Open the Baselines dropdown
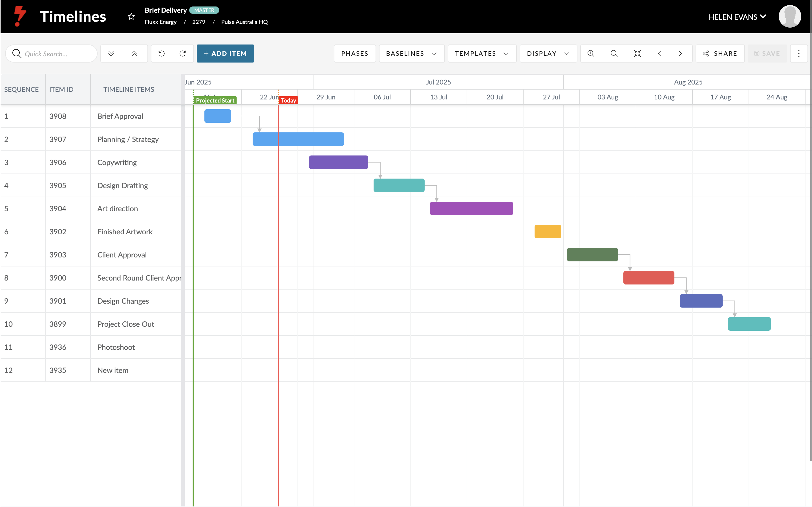Image resolution: width=812 pixels, height=507 pixels. tap(411, 54)
